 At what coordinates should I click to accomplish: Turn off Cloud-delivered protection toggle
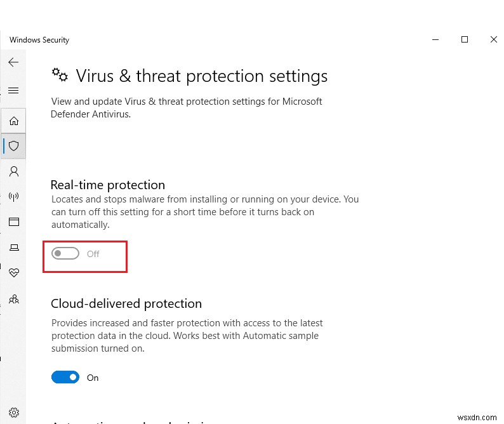65,378
